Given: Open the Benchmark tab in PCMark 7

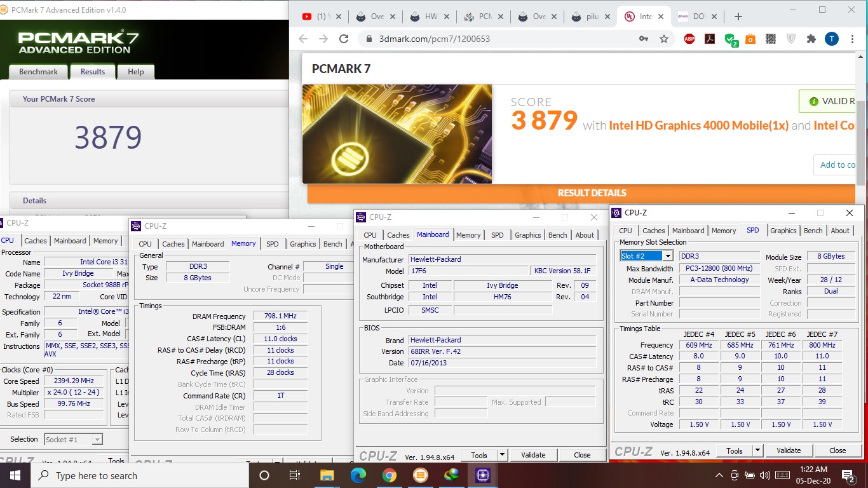Looking at the screenshot, I should pyautogui.click(x=38, y=72).
